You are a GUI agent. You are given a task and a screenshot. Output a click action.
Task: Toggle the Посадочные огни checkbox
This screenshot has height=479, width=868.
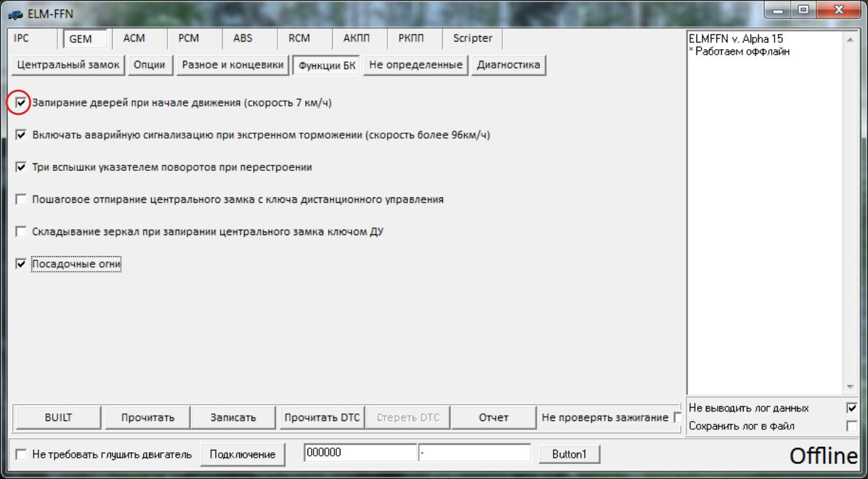21,264
